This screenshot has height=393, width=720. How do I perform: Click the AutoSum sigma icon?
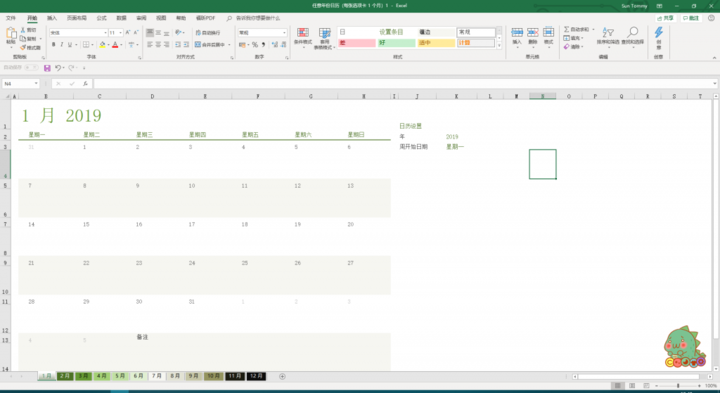[x=567, y=29]
